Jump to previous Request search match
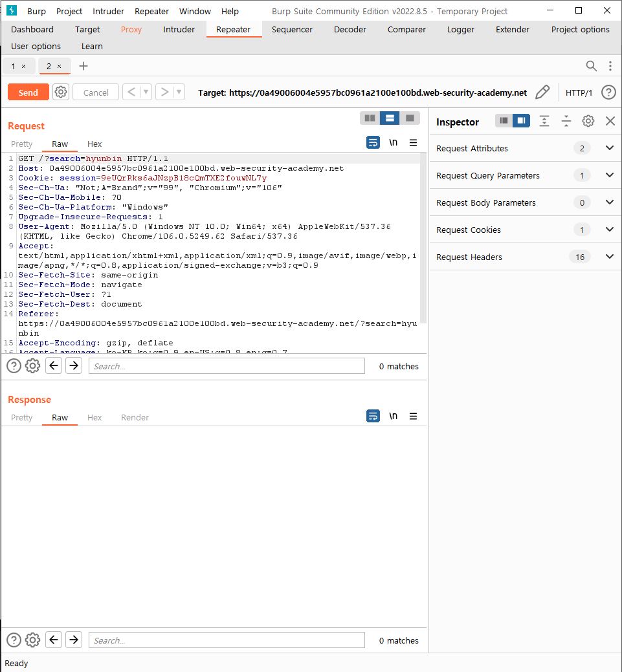 click(54, 365)
